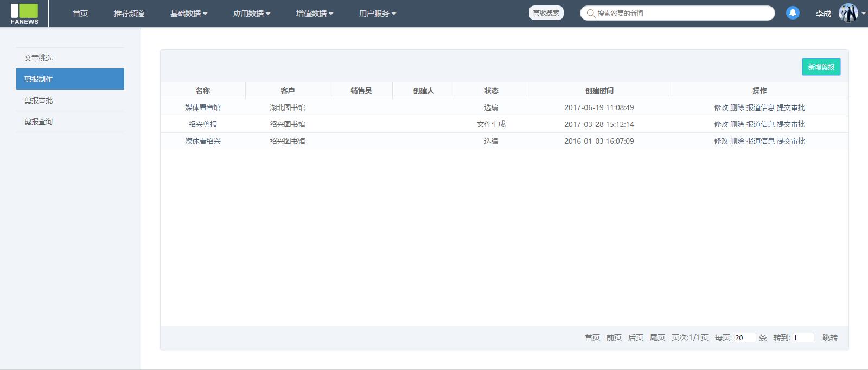The image size is (868, 370).
Task: Click 修改 for 媒体看省馆
Action: coord(721,107)
